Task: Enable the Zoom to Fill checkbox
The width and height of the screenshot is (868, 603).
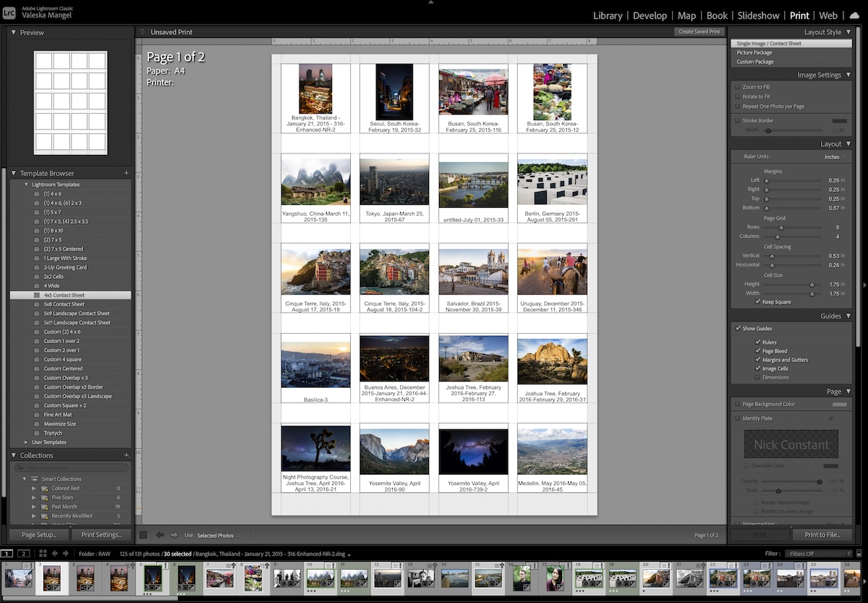Action: (736, 85)
